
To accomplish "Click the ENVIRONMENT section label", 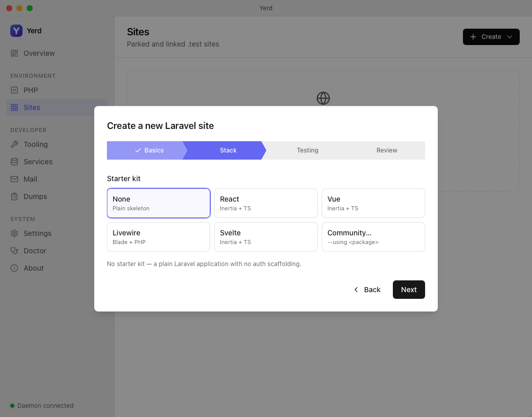I will pyautogui.click(x=33, y=76).
